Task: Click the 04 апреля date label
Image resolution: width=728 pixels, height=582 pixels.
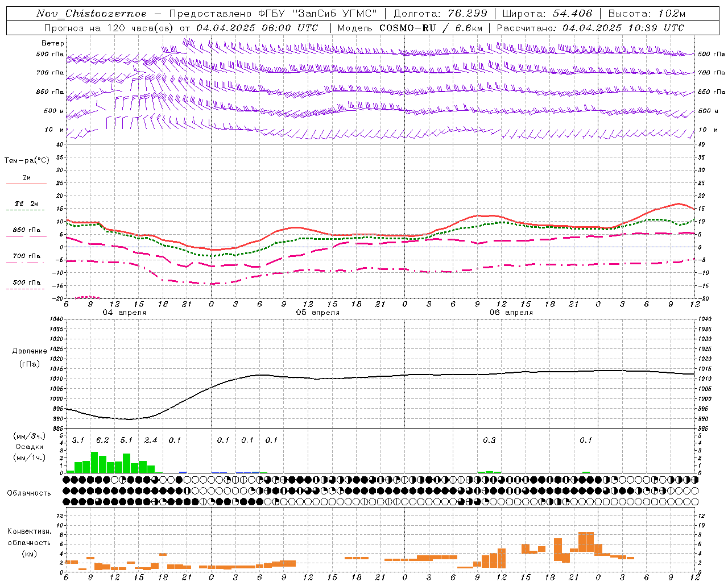Action: point(124,313)
